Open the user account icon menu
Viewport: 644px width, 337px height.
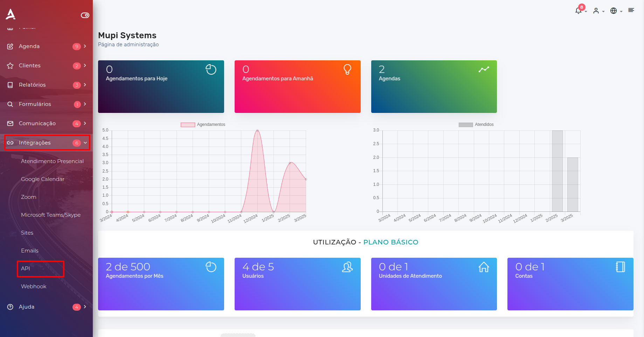click(x=596, y=11)
